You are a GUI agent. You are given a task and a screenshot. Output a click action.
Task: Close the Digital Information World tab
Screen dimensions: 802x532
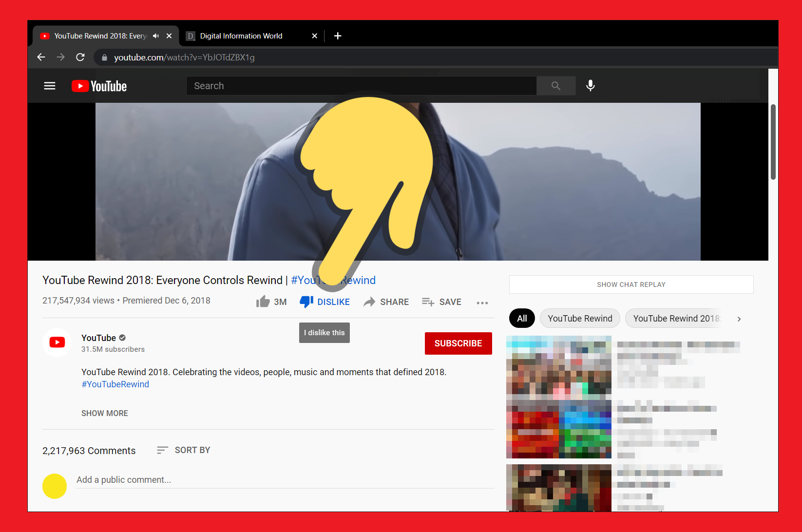pos(315,36)
